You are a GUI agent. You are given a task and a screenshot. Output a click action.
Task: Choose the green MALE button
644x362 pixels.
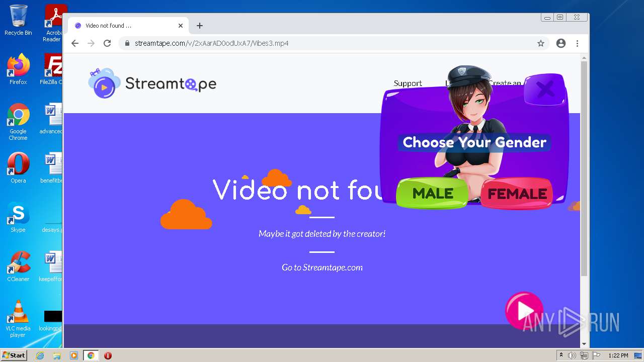(433, 193)
